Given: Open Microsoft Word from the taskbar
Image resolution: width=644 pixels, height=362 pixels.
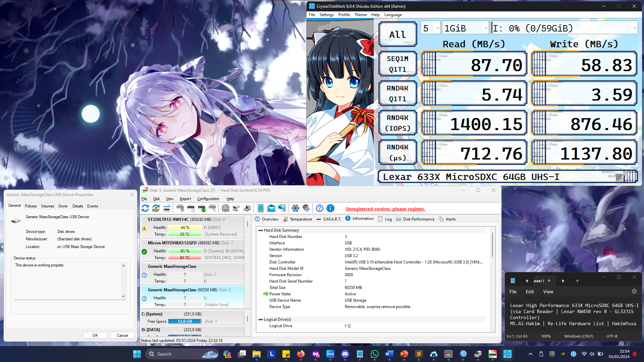Looking at the screenshot, I should coord(389,354).
